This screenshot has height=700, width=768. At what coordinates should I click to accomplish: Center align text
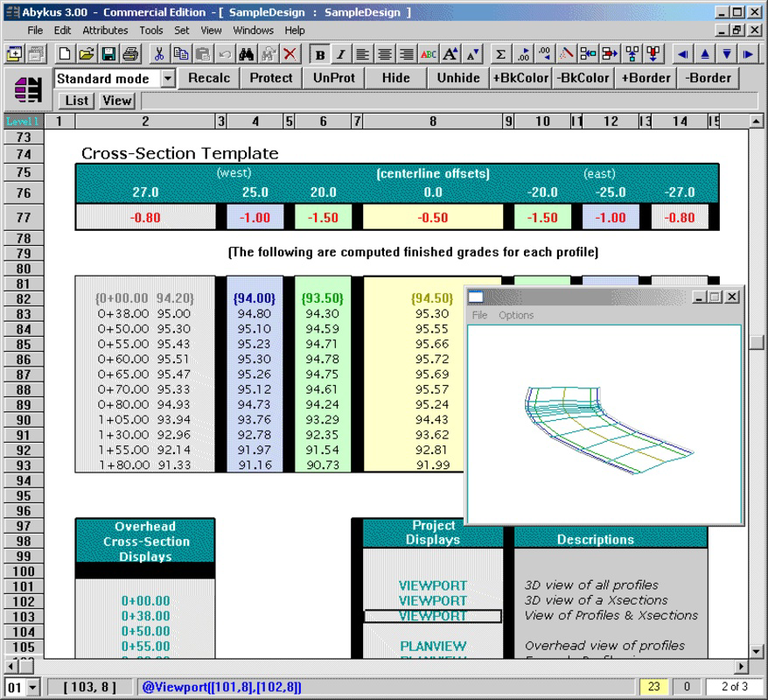click(385, 54)
